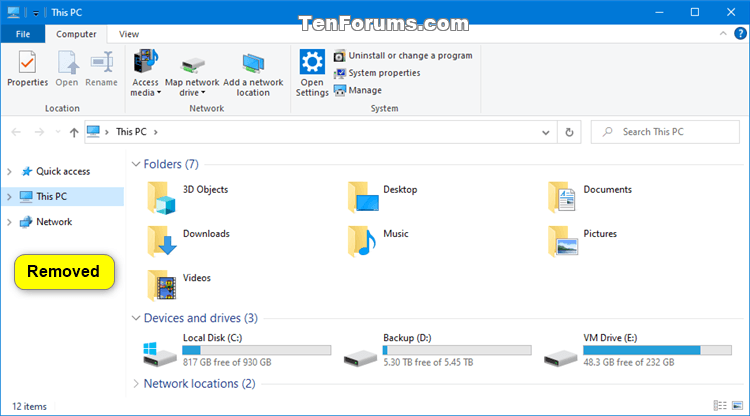This screenshot has width=750, height=416.
Task: Select the Documents folder icon
Action: 562,197
